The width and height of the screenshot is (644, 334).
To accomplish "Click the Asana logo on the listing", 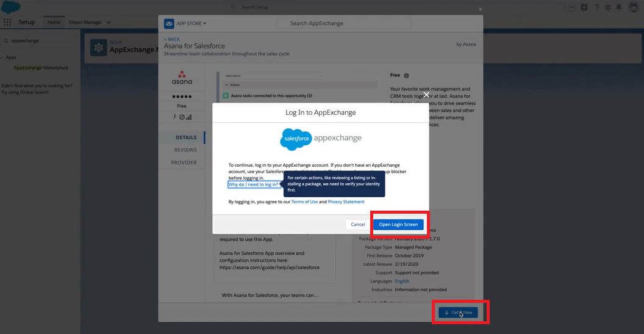I will tap(182, 78).
